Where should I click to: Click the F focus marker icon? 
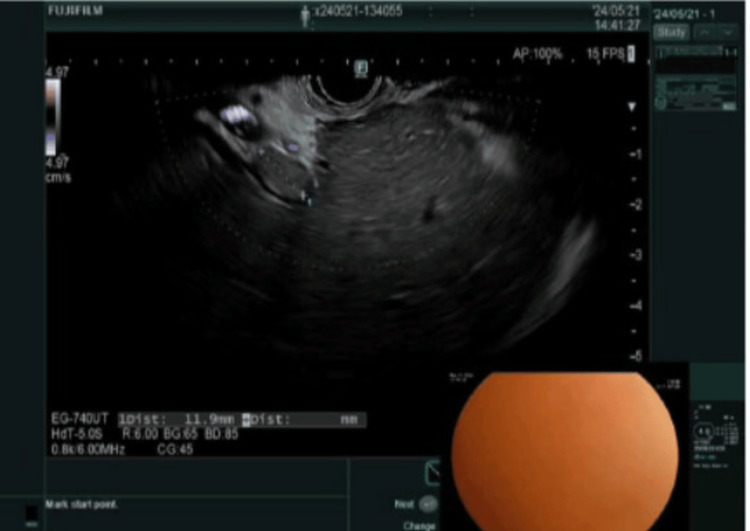[x=361, y=68]
